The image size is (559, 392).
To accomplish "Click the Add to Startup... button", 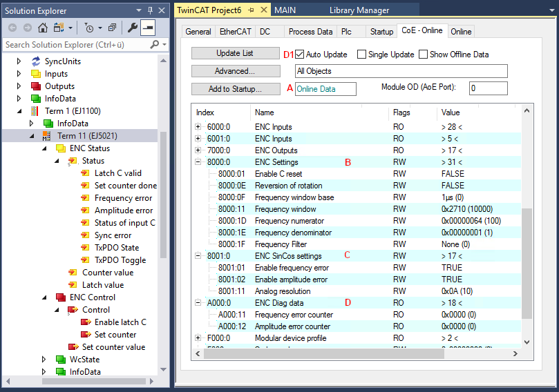I will pos(236,88).
